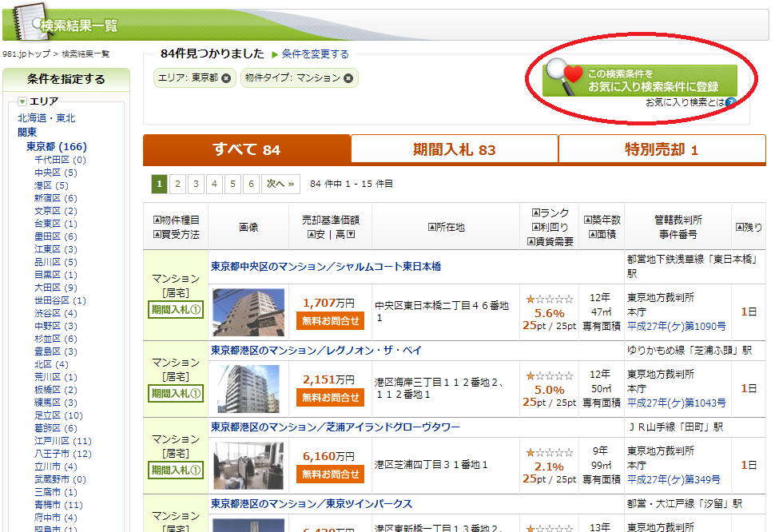Click 期間入札① badge on 芝浦アイランド row
Viewport: 775px width, 532px height.
tap(176, 470)
